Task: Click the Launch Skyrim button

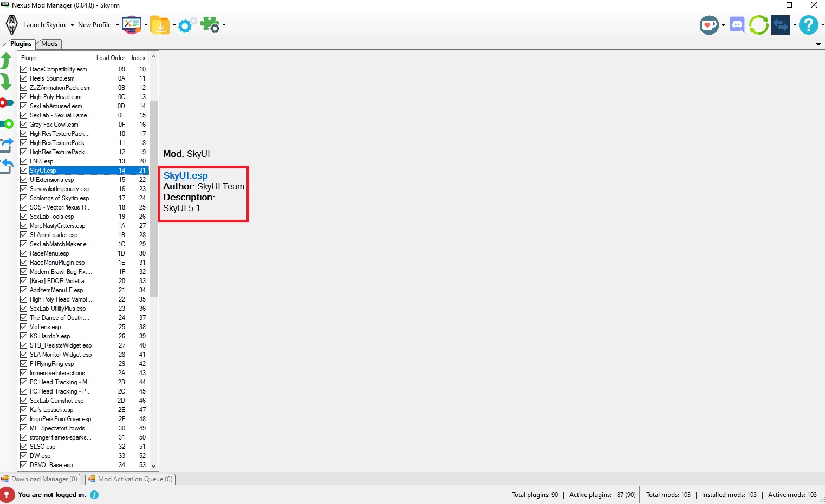Action: (x=44, y=25)
